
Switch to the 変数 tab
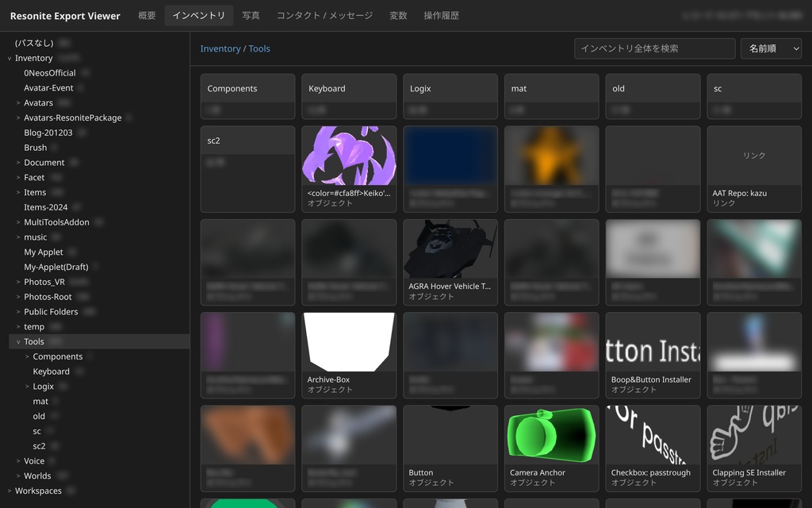[x=398, y=16]
